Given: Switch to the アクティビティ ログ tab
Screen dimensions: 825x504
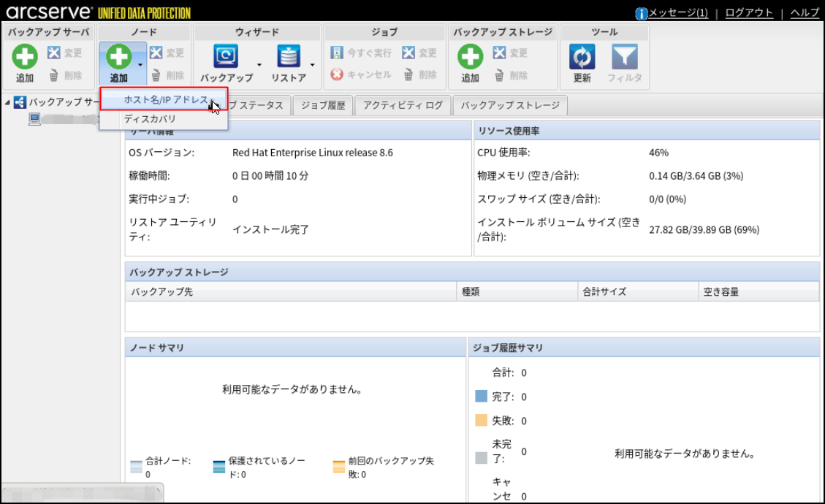Looking at the screenshot, I should click(403, 105).
